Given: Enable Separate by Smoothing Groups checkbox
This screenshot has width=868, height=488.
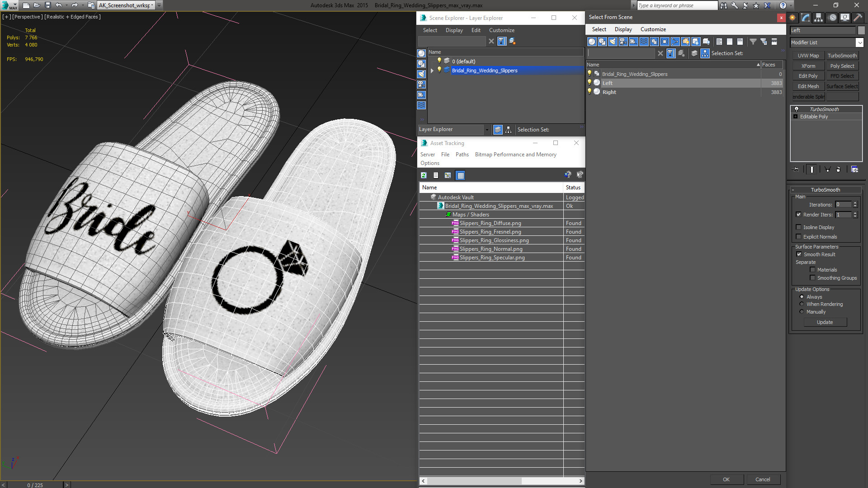Looking at the screenshot, I should coord(812,278).
